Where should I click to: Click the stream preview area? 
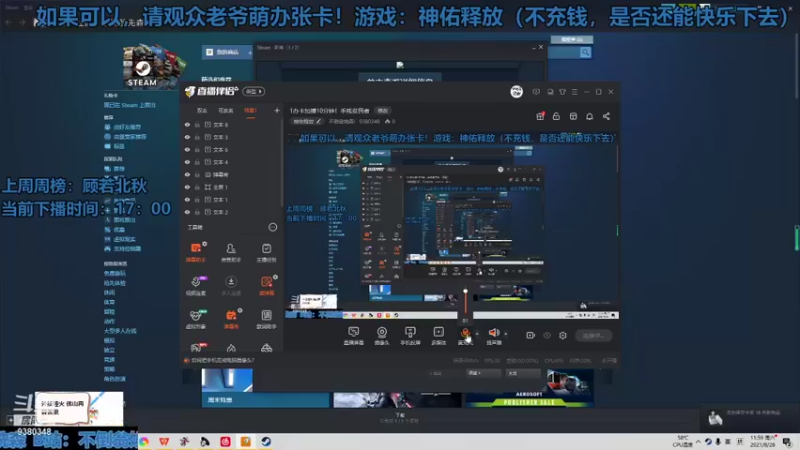coord(453,226)
